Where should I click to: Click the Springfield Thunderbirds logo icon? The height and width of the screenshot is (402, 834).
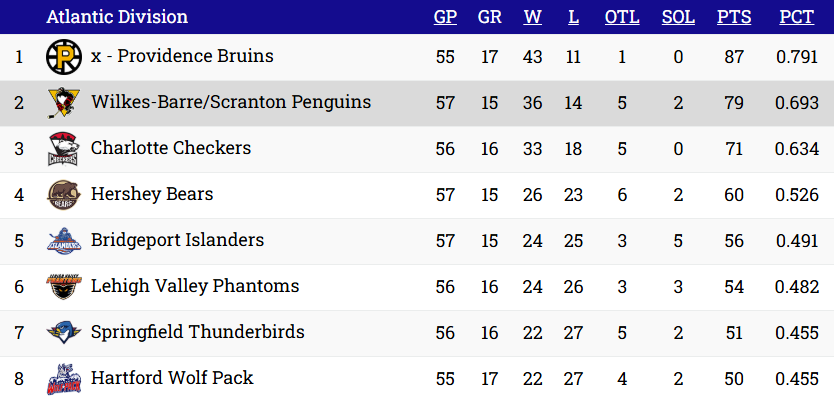(x=63, y=333)
